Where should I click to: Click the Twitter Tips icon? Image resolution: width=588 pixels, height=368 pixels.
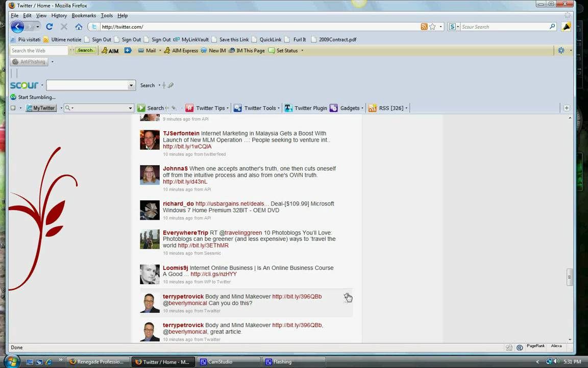click(189, 108)
